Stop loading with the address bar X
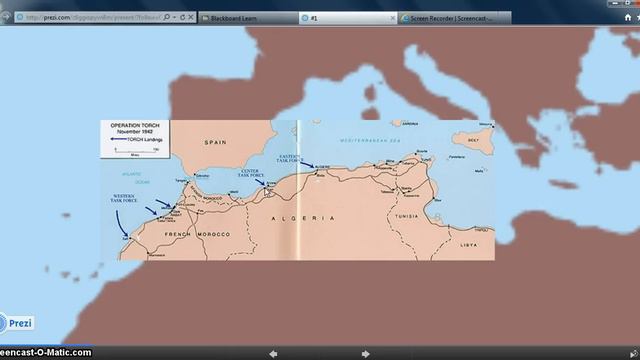The image size is (640, 360). coord(191,18)
